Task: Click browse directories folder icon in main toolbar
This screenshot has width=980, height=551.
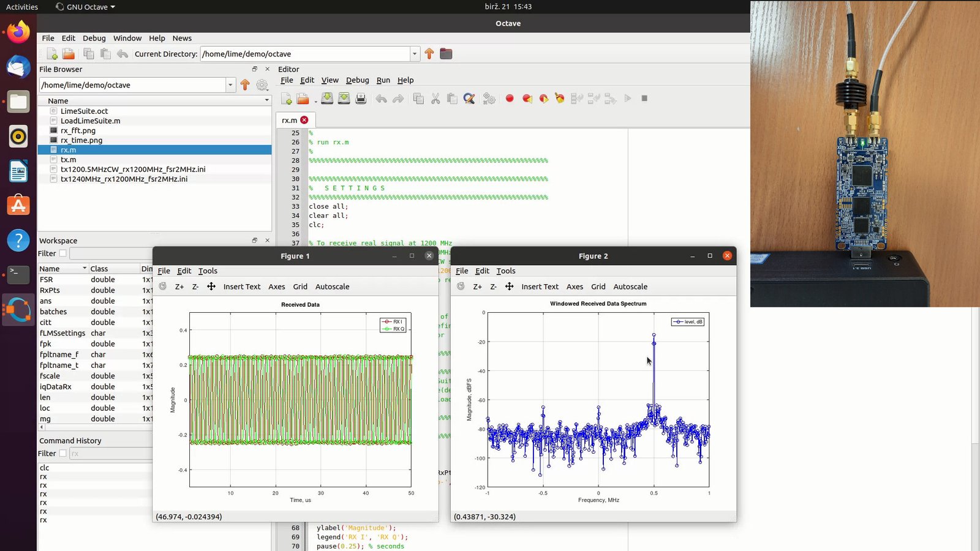Action: click(446, 54)
